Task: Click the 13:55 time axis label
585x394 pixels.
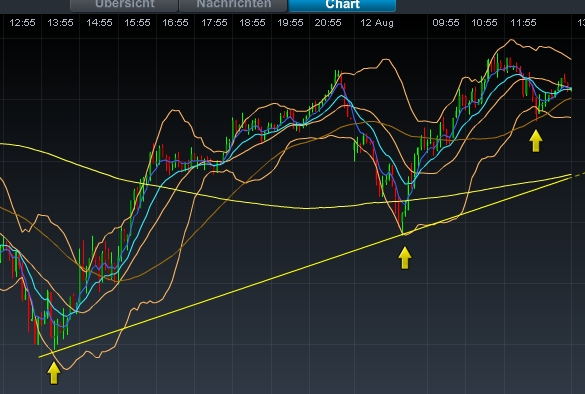Action: (60, 23)
